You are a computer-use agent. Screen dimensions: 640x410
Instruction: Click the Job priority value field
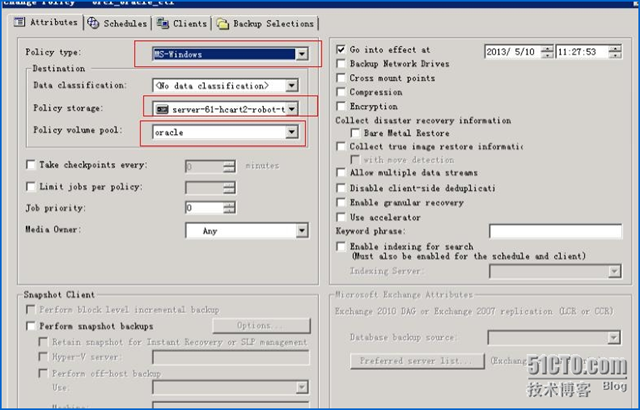pyautogui.click(x=204, y=208)
